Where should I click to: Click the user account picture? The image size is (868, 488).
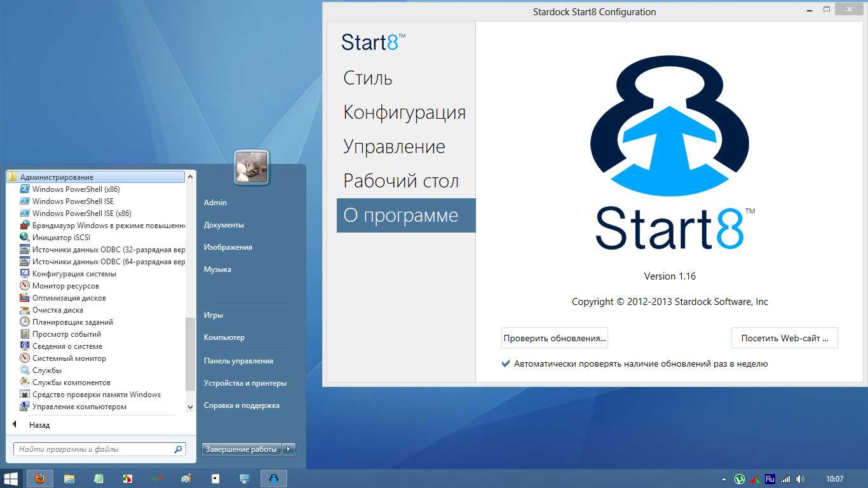pos(252,167)
